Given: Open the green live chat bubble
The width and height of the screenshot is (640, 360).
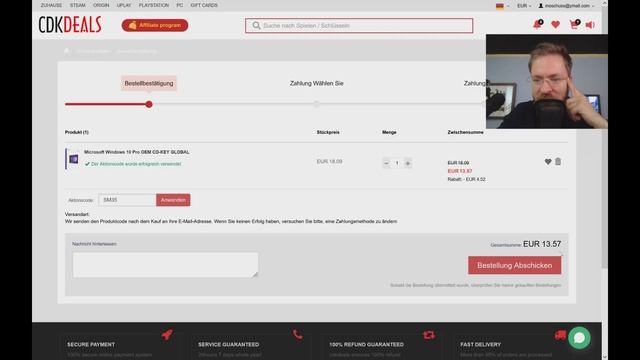Looking at the screenshot, I should click(x=579, y=338).
